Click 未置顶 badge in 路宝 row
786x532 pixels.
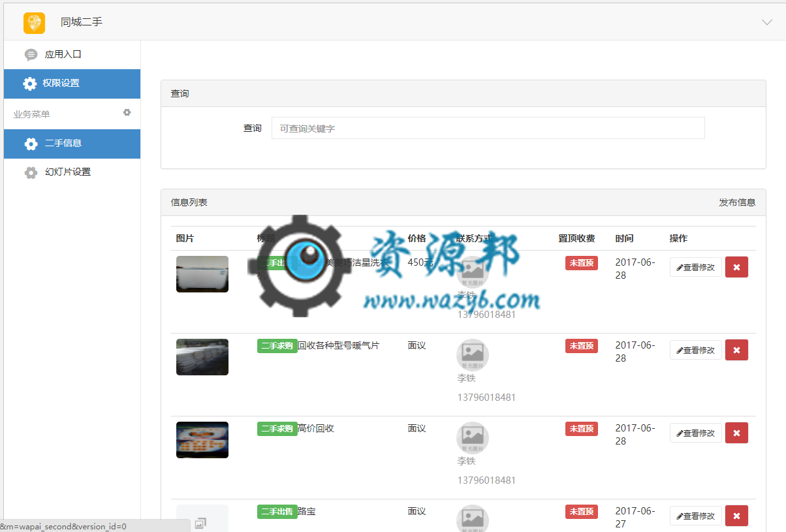coord(582,512)
